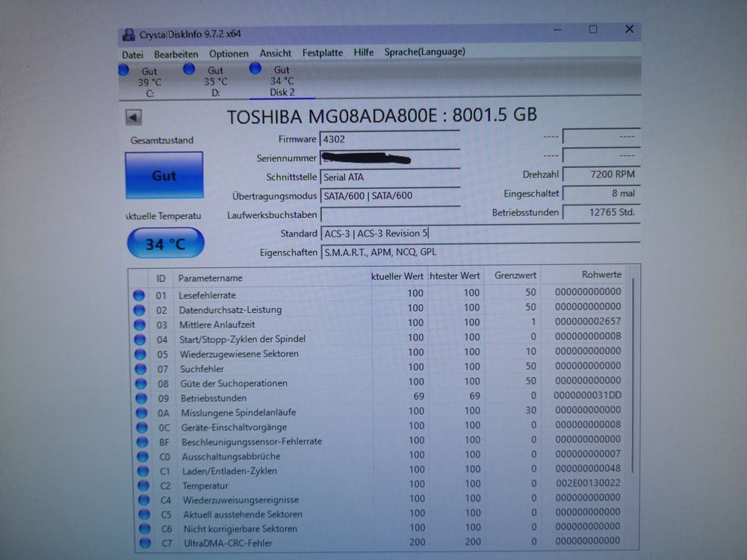Click the Firmware field showing 4302
747x560 pixels.
point(390,139)
